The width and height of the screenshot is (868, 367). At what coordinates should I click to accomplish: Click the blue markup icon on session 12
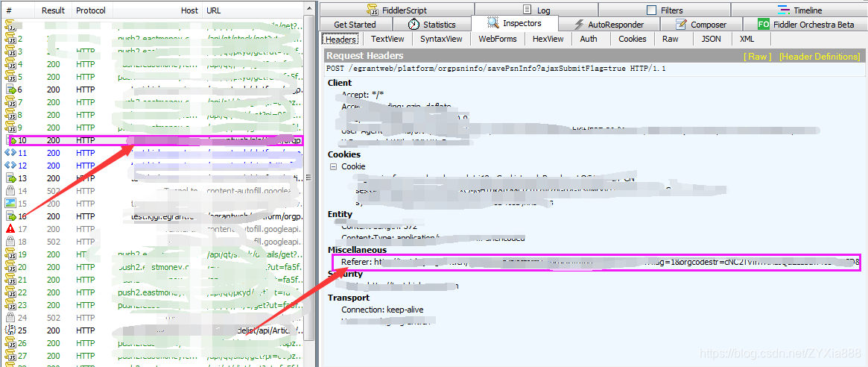click(10, 166)
